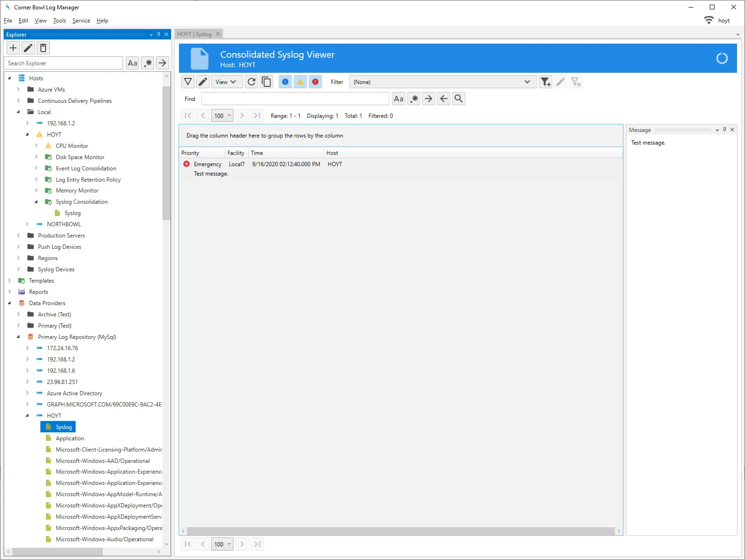Click the Search Explorer input field

(x=63, y=63)
